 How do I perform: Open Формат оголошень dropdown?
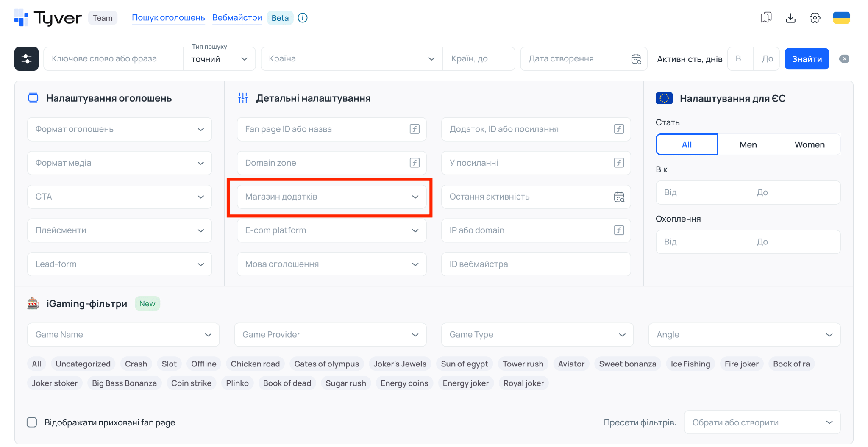pos(120,129)
